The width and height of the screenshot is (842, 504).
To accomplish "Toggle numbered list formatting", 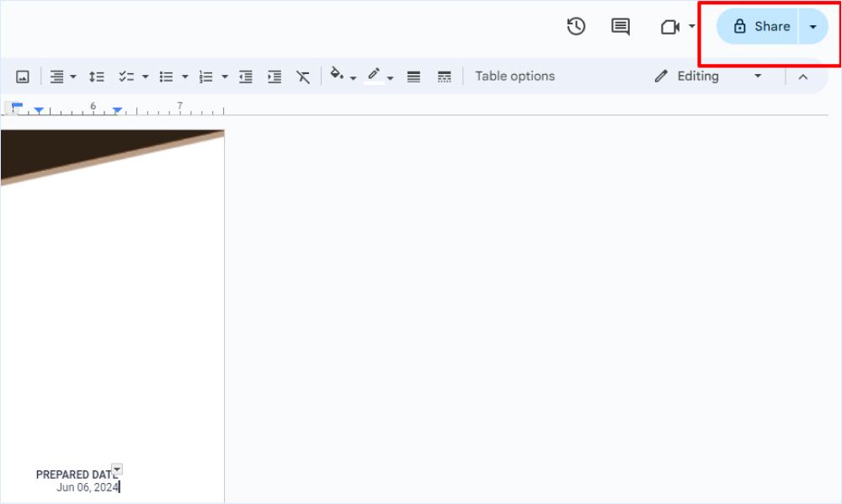I will coord(206,77).
